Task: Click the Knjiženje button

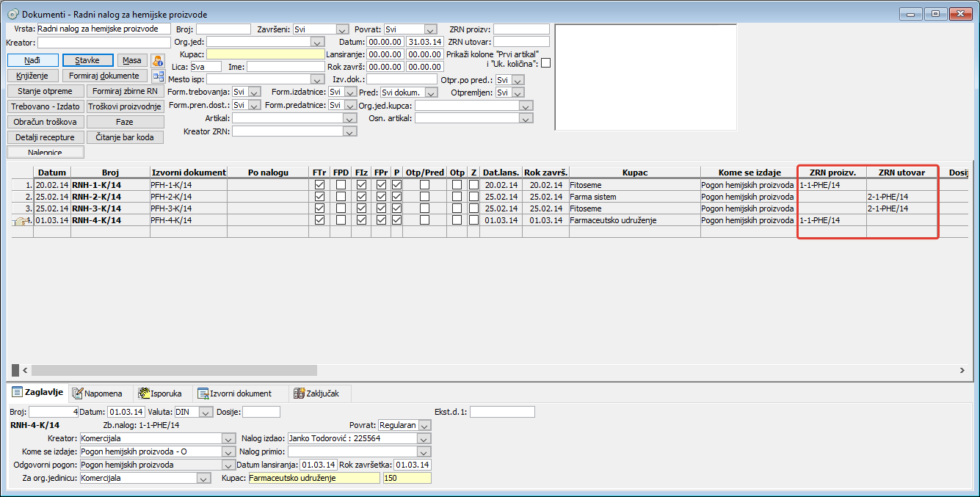Action: coord(32,76)
